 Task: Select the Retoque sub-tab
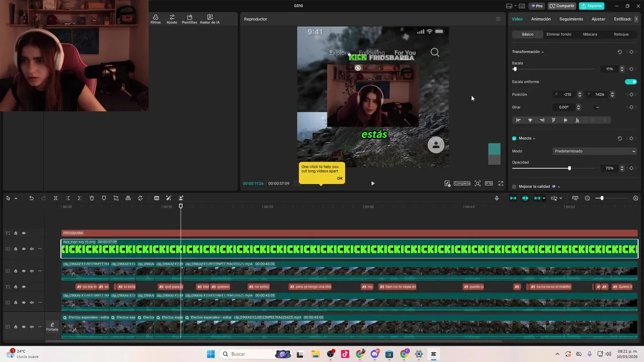(621, 34)
